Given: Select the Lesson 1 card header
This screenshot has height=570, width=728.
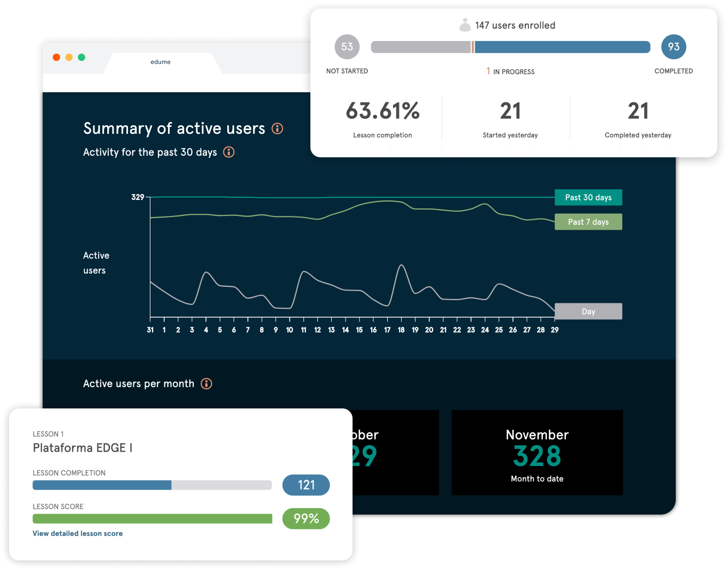Looking at the screenshot, I should pos(49,433).
